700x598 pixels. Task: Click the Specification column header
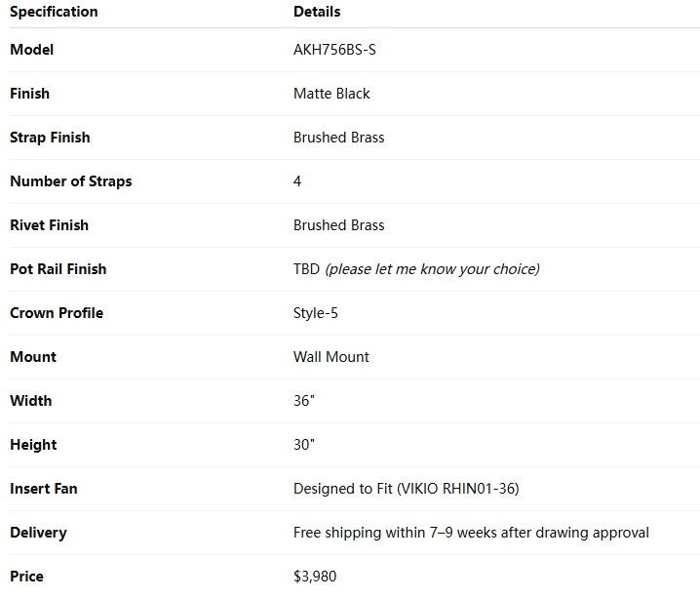point(54,12)
